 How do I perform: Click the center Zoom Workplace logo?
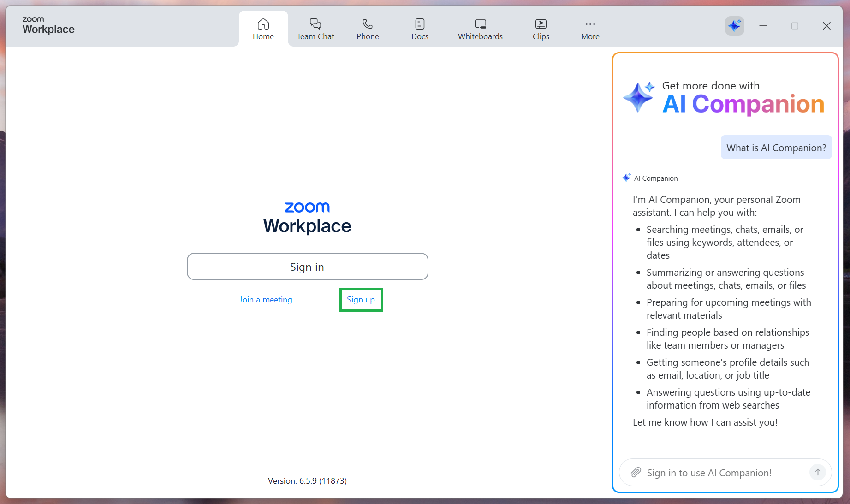(x=307, y=218)
